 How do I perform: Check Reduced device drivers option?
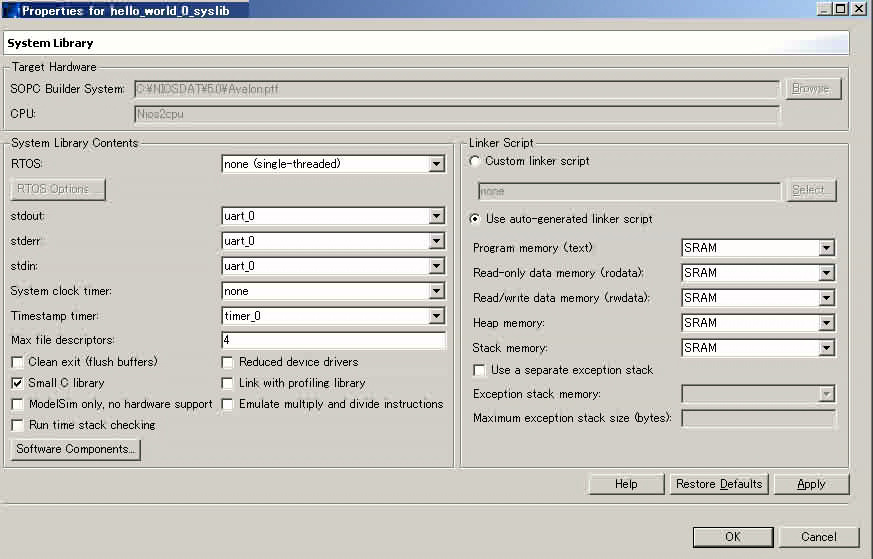click(228, 362)
